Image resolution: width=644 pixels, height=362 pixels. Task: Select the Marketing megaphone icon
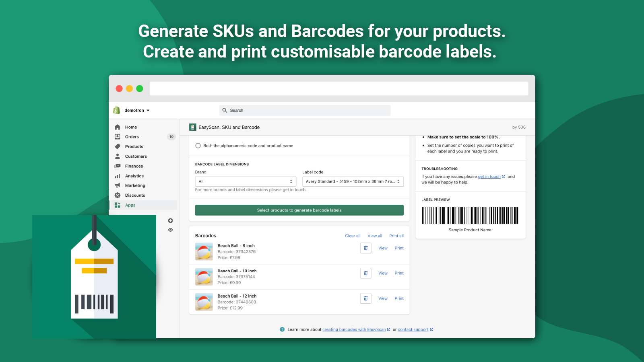(x=118, y=185)
